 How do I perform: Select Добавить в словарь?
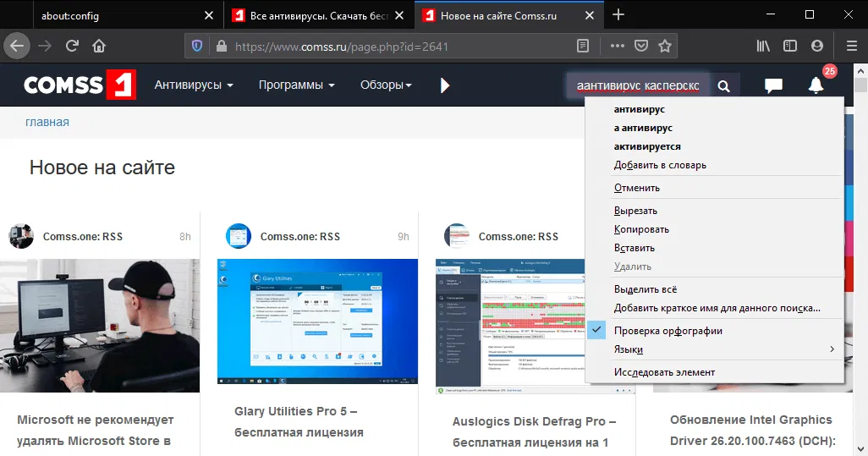point(715,165)
